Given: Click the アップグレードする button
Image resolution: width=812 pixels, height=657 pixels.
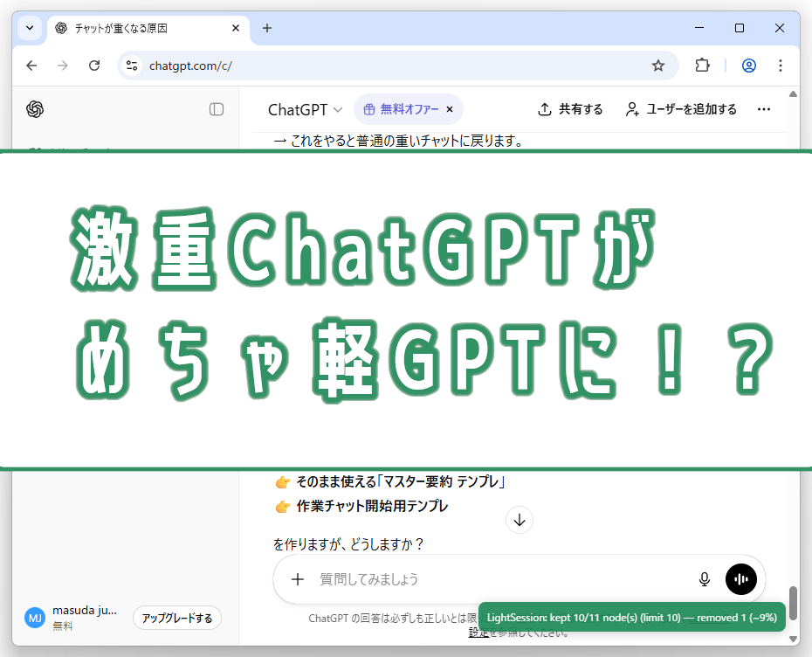Looking at the screenshot, I should [177, 618].
